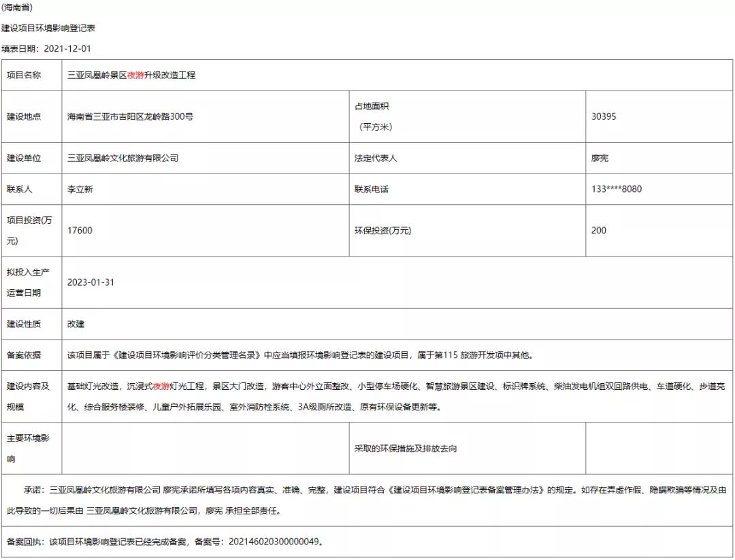Viewport: 735px width, 560px height.
Task: Click the red 夜游 in 建设内容及规模 row
Action: pos(161,386)
